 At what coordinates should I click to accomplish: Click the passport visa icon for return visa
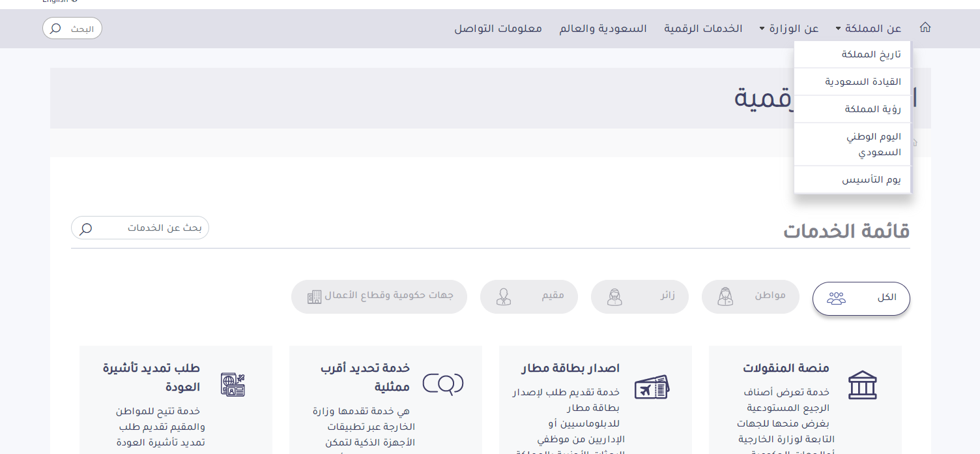[233, 385]
